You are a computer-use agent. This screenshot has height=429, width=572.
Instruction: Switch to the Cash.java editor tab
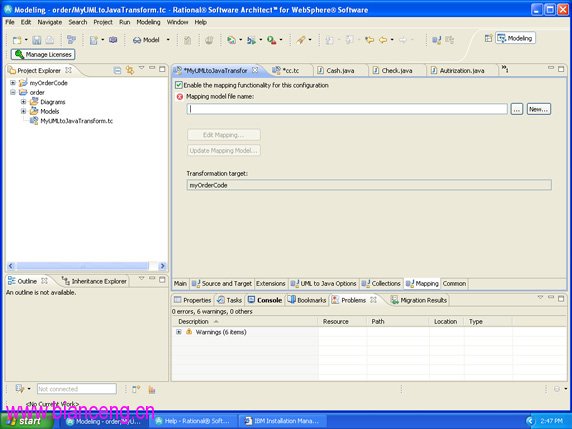[340, 71]
